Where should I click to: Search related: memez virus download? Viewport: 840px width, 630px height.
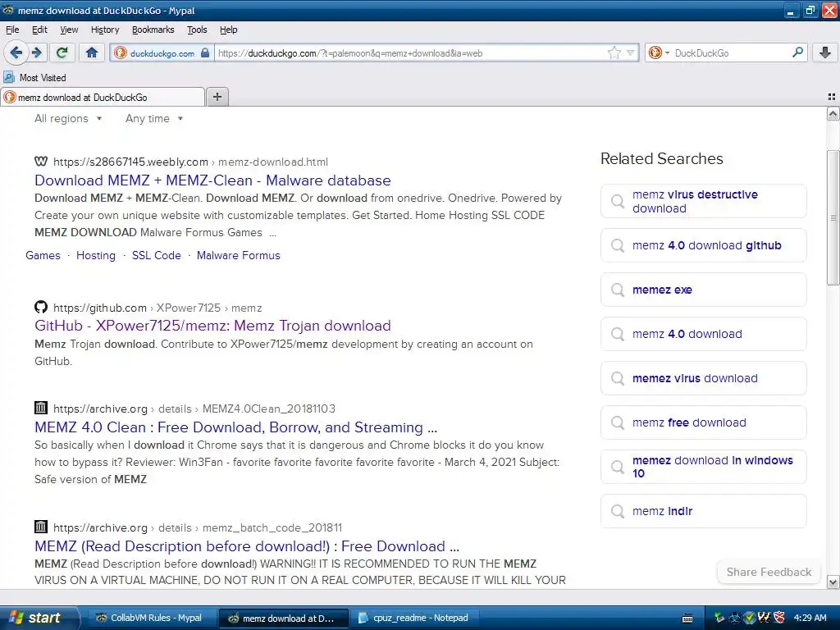pyautogui.click(x=703, y=378)
